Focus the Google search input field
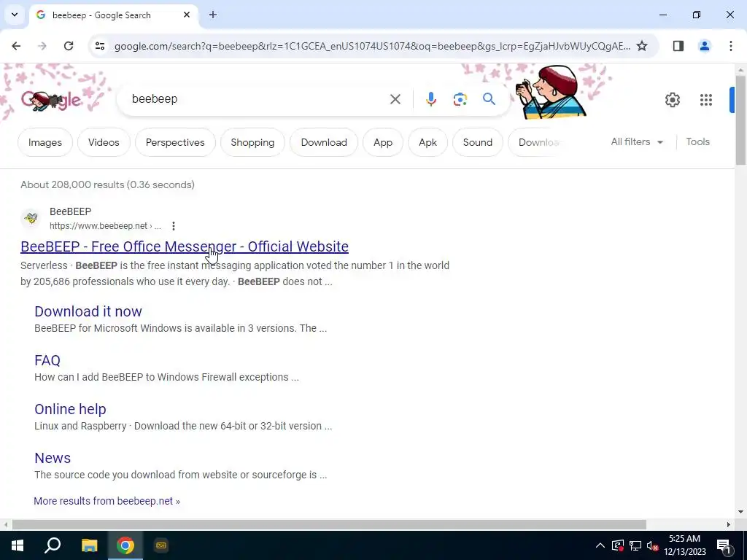 point(258,99)
